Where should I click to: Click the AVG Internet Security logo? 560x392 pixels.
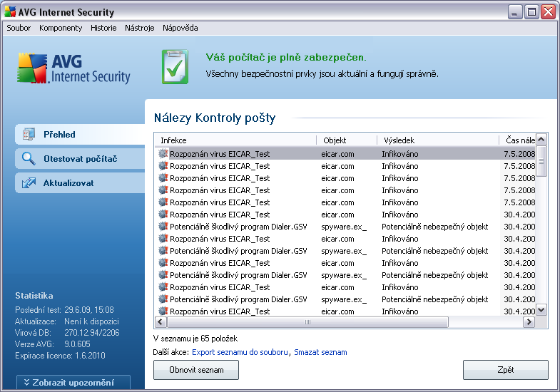click(x=74, y=68)
